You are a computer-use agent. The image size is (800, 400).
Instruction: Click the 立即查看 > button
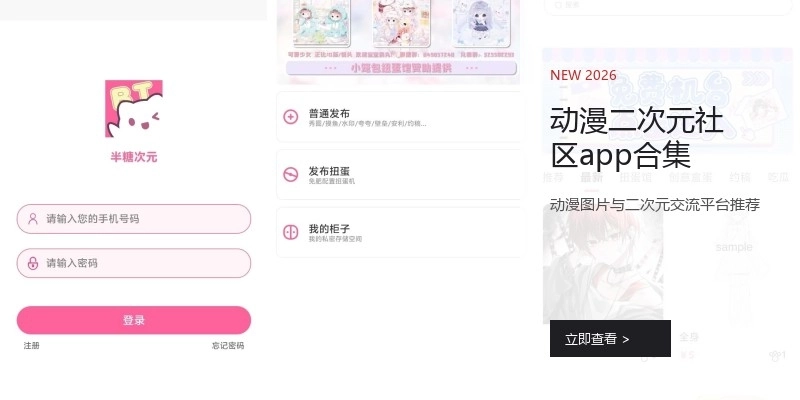pos(610,339)
